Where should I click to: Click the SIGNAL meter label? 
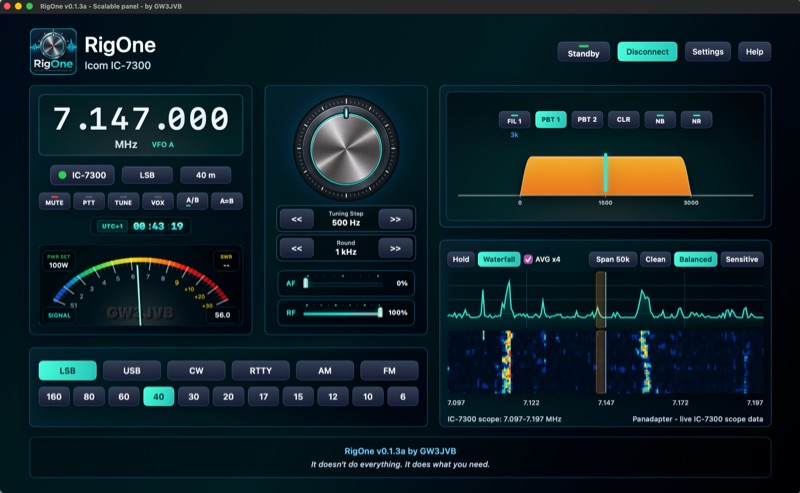pos(59,315)
